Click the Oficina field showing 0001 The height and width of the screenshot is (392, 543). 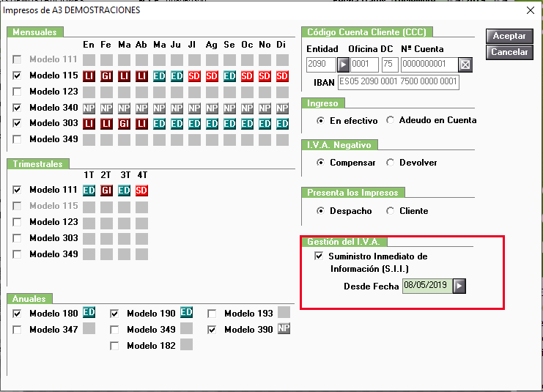point(365,64)
